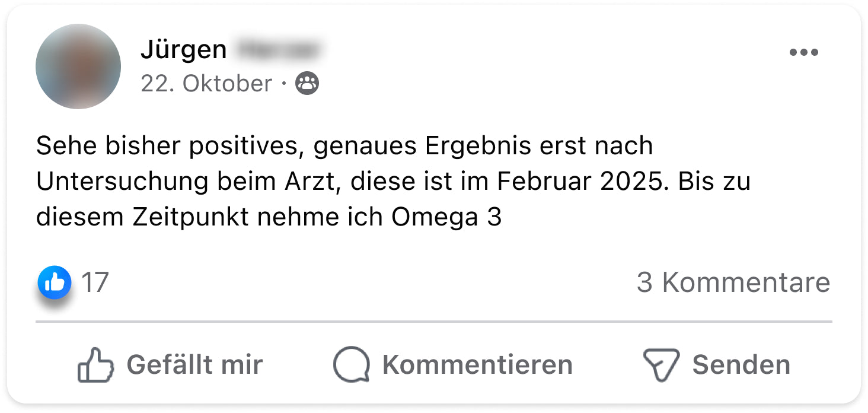Click the blue thumbs-up reaction icon
Screen dimensions: 868x413
coord(55,283)
